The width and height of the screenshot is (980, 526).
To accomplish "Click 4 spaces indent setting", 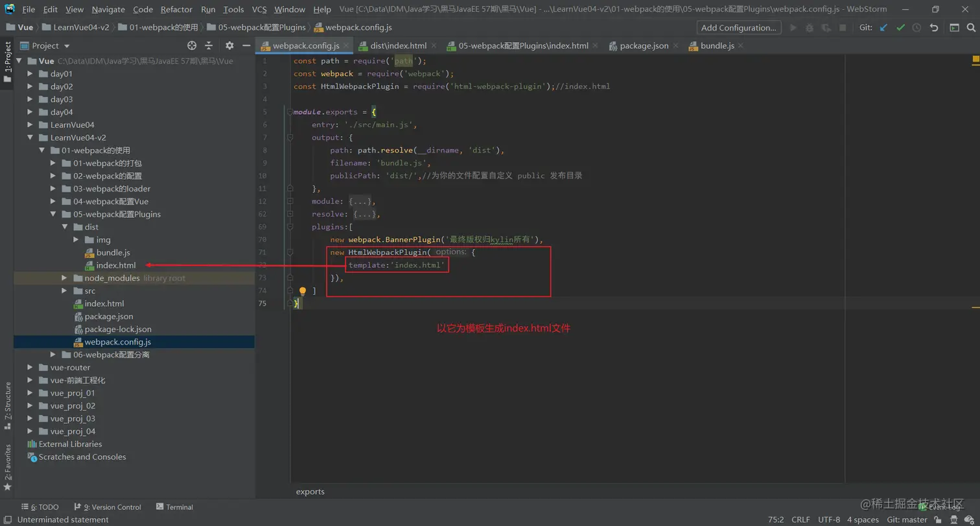I will [x=863, y=520].
